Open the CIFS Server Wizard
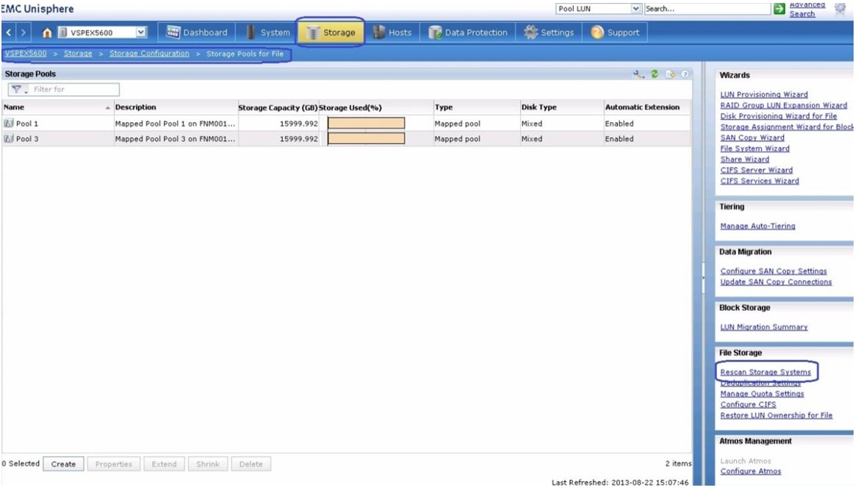Screen dimensions: 858x504 [756, 170]
